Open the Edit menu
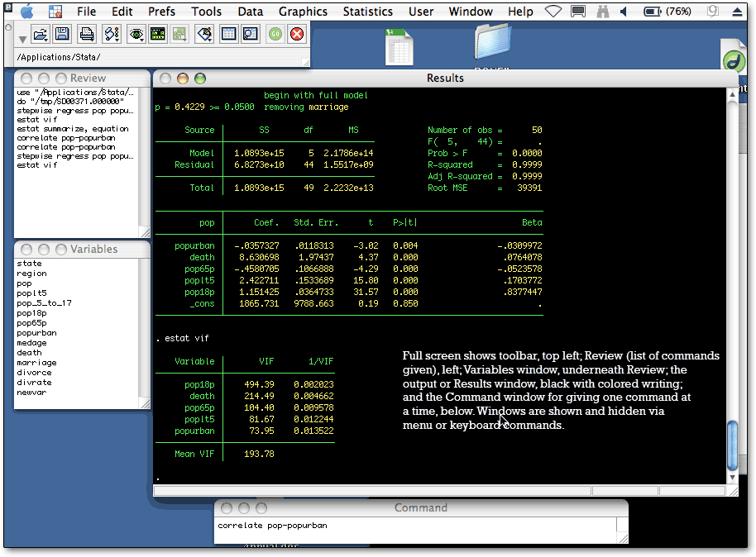This screenshot has width=756, height=557. coord(122,11)
